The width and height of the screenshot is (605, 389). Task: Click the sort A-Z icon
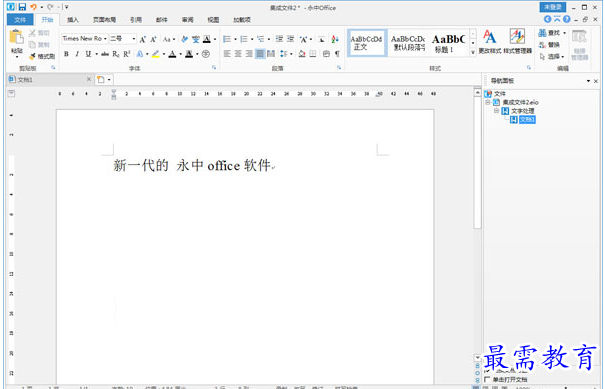pyautogui.click(x=335, y=39)
